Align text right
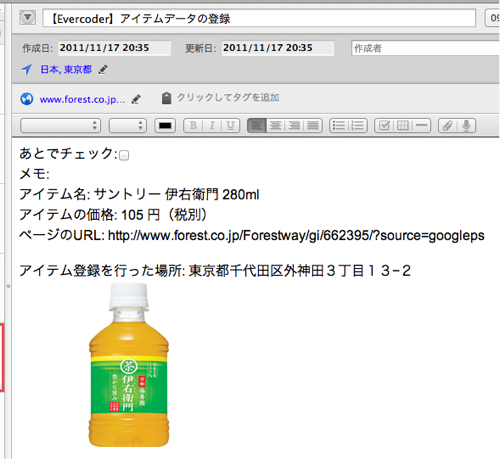Screen dimensions: 500x459 [294, 126]
